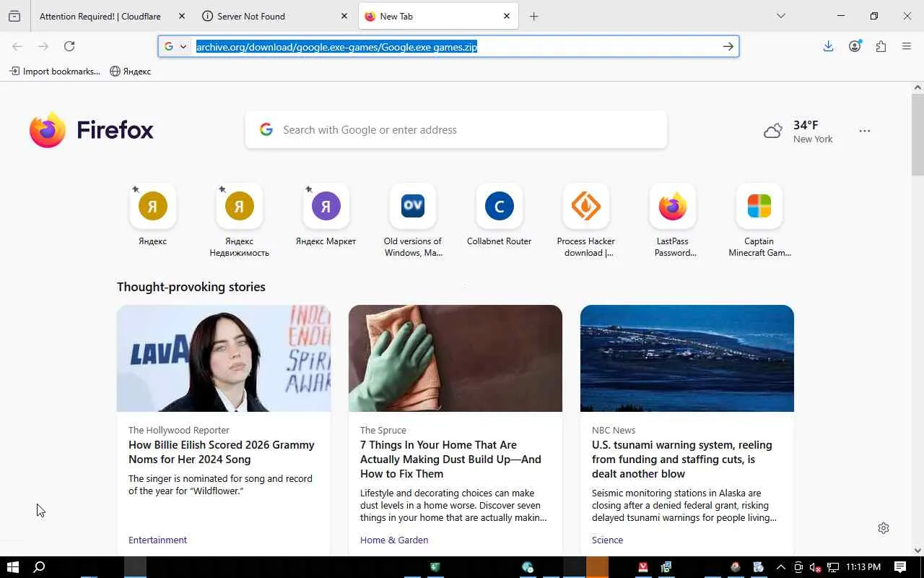
Task: Click The Hollywood Reporter source label
Action: (x=179, y=430)
